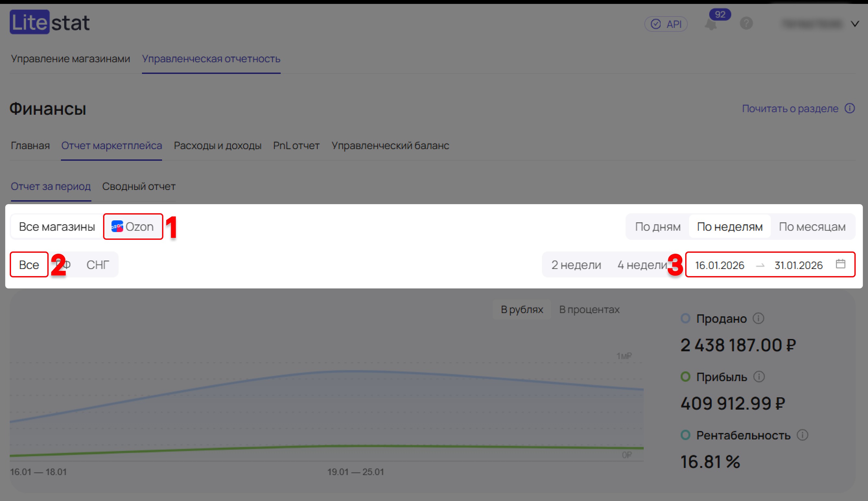This screenshot has height=501, width=868.
Task: Click the info icon next to Рентабельность
Action: 802,435
